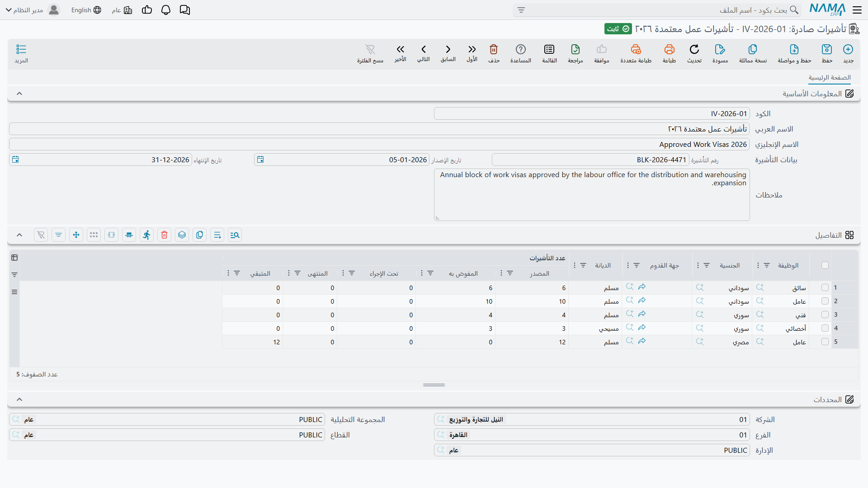
Task: Go to the last record (الأخير)
Action: coord(400,49)
